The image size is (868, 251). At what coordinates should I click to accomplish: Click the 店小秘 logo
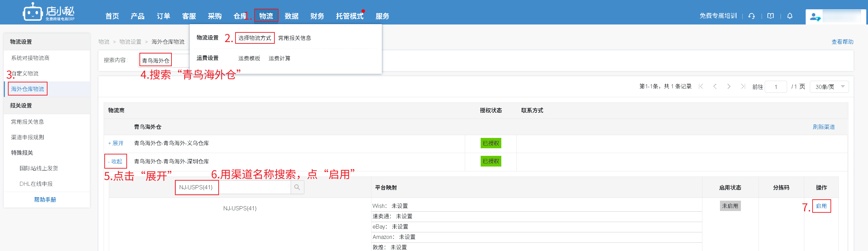[x=49, y=13]
